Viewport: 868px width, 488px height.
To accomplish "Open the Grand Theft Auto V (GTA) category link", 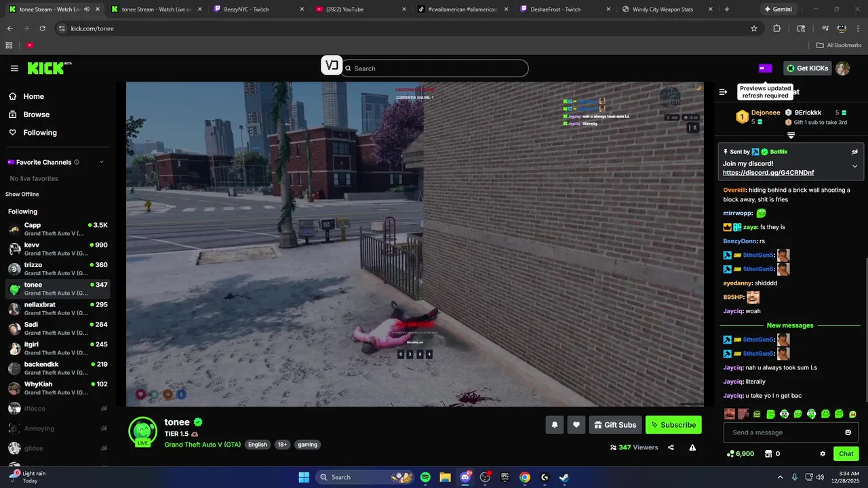I will pos(202,445).
